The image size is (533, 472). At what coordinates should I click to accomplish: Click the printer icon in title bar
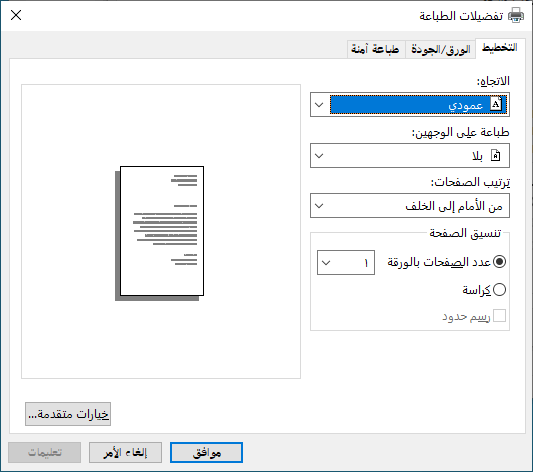coord(516,15)
